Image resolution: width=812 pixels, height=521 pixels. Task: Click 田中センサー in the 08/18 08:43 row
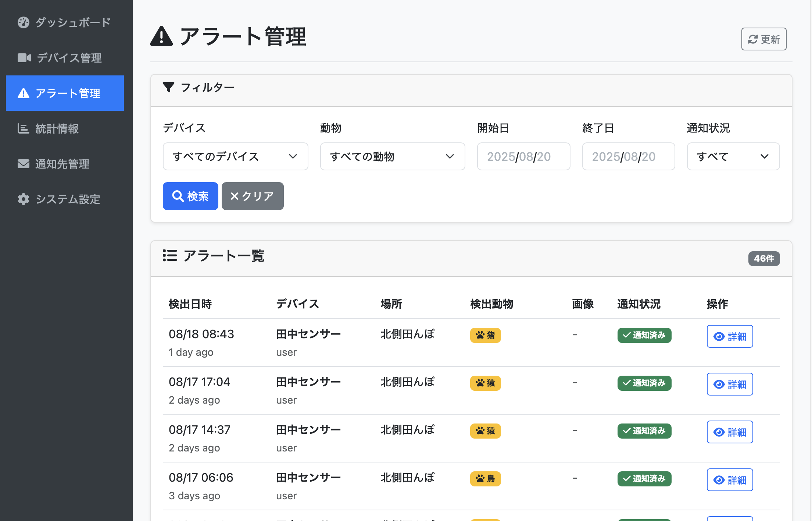308,334
